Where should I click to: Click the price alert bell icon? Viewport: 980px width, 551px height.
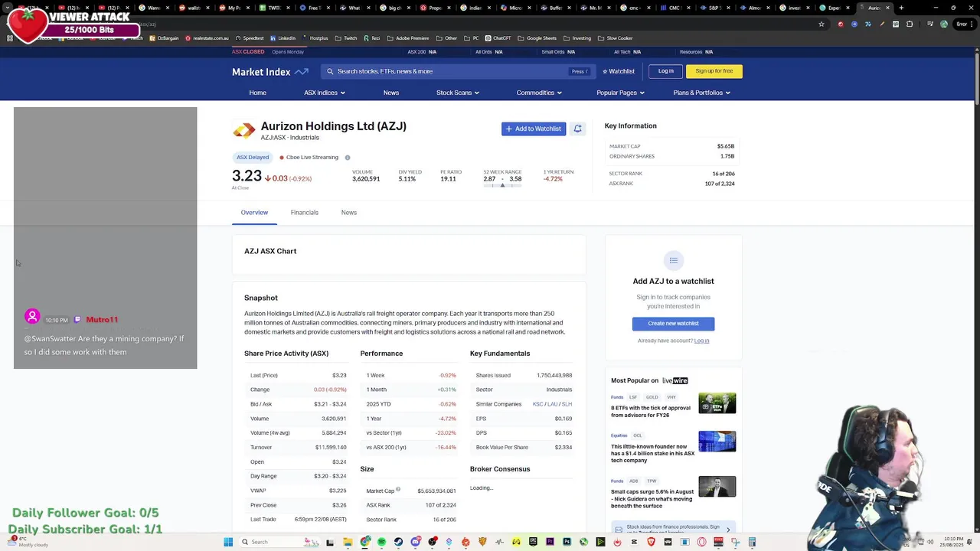click(578, 129)
